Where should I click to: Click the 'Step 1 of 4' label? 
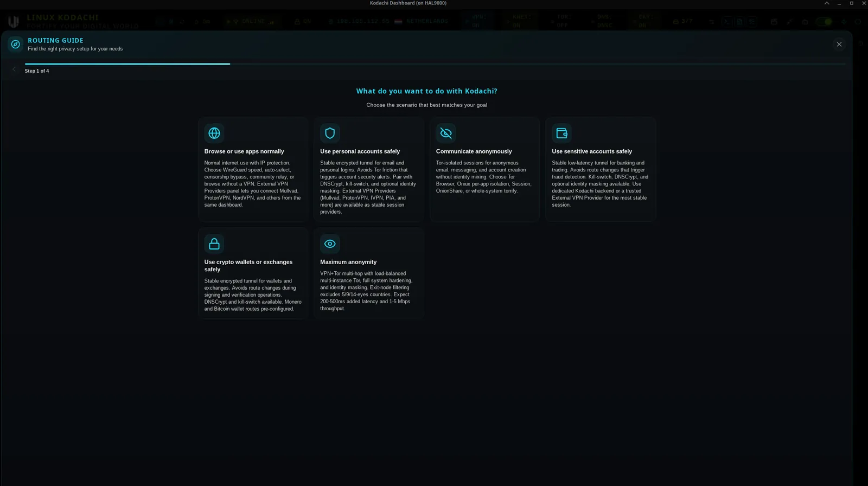pos(37,71)
